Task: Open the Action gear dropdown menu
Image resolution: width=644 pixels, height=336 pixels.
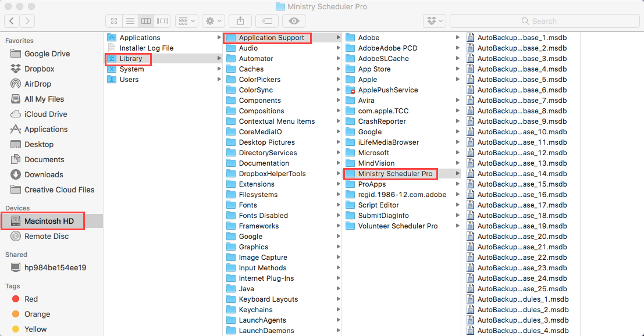Action: (213, 21)
